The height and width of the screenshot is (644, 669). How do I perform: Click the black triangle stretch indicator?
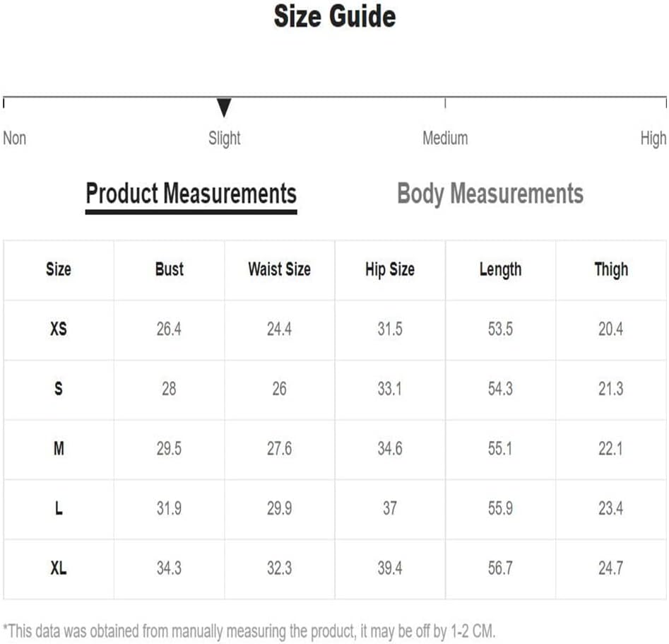click(224, 107)
